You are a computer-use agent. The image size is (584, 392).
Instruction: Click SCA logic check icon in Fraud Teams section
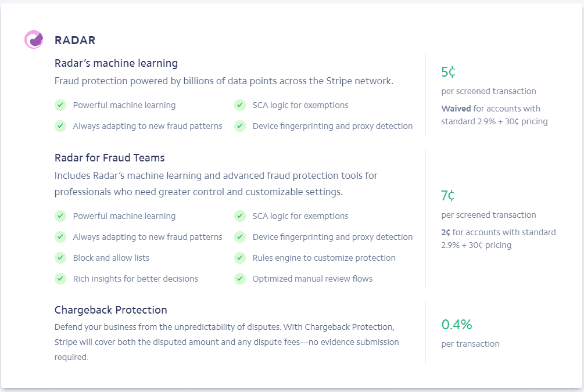[x=240, y=216]
